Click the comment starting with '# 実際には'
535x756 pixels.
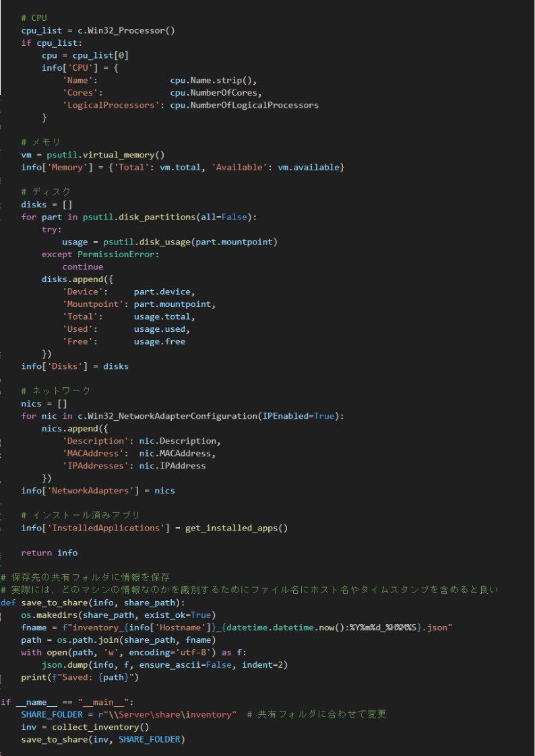click(x=249, y=590)
